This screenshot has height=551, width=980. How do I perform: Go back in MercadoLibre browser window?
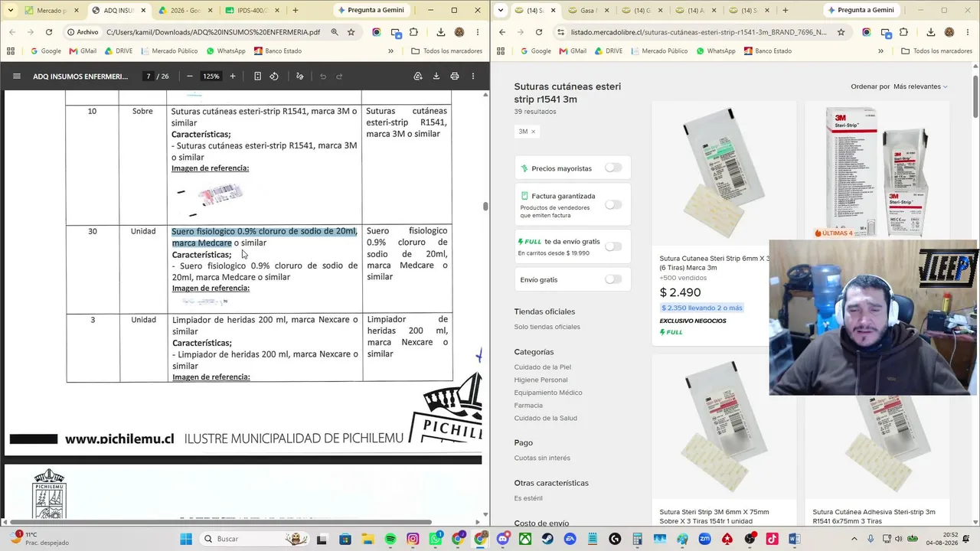pyautogui.click(x=502, y=32)
